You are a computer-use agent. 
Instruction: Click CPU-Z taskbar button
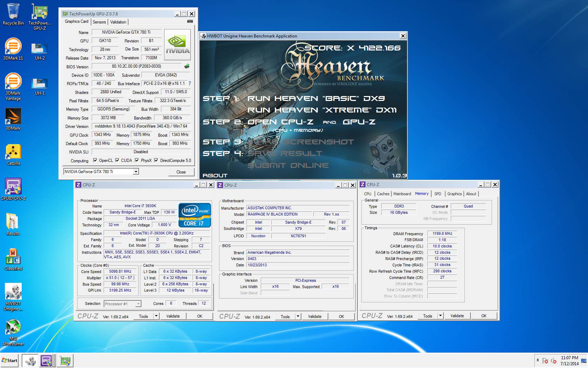pyautogui.click(x=47, y=361)
